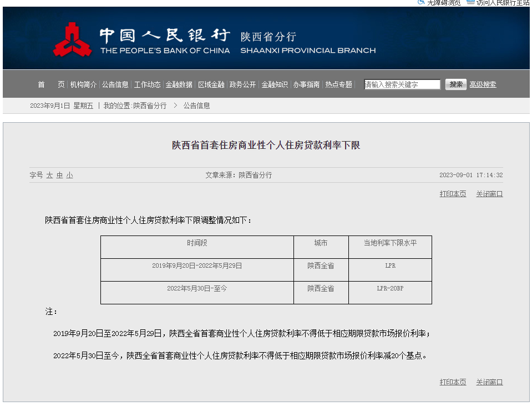Set font size to 大 (large)
This screenshot has width=532, height=406.
tap(49, 176)
